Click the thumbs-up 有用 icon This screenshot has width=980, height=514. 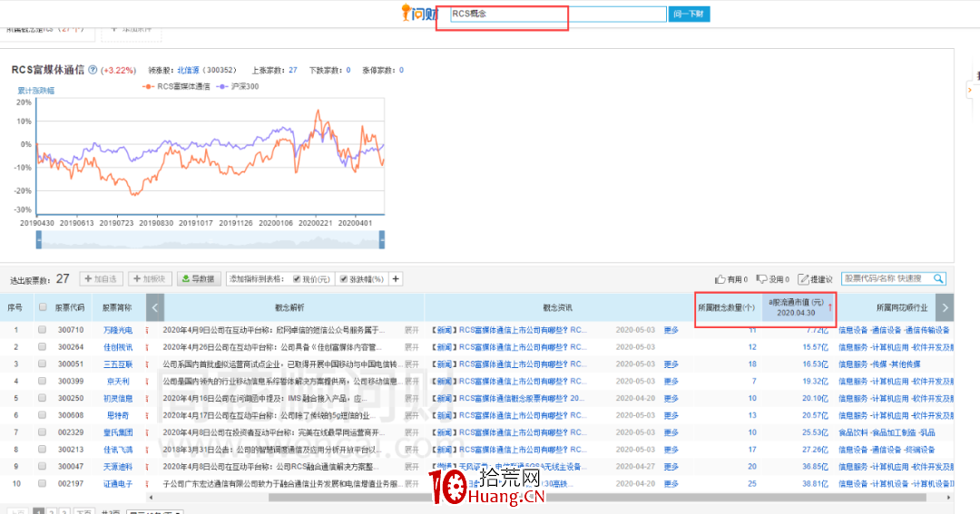click(x=720, y=279)
